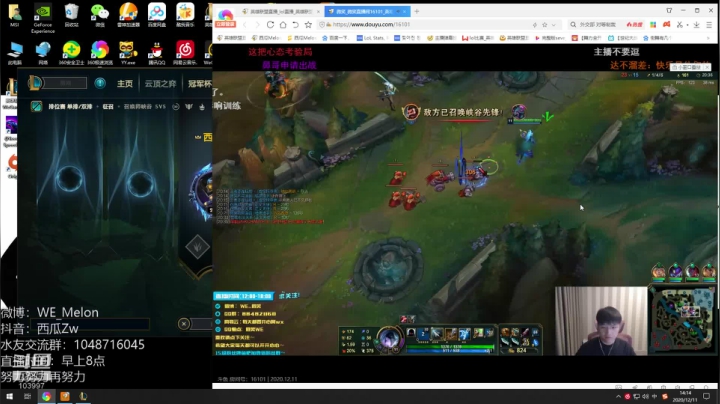720x404 pixels.
Task: Open the 网络 (Network) desktop icon
Action: click(x=43, y=53)
